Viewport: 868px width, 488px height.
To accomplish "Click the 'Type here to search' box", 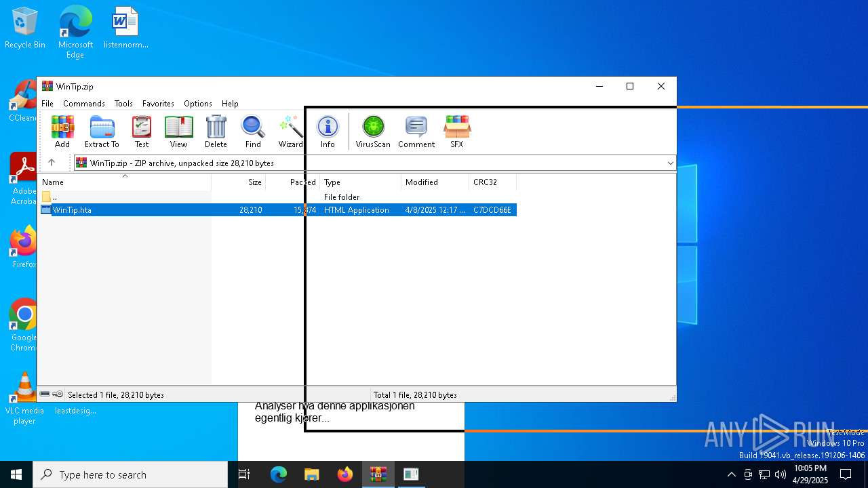I will (130, 474).
